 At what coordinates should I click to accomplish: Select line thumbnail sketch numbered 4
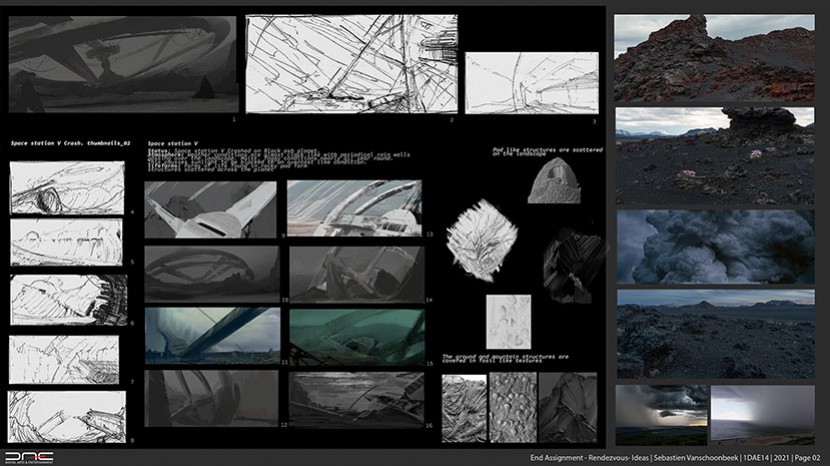point(64,187)
